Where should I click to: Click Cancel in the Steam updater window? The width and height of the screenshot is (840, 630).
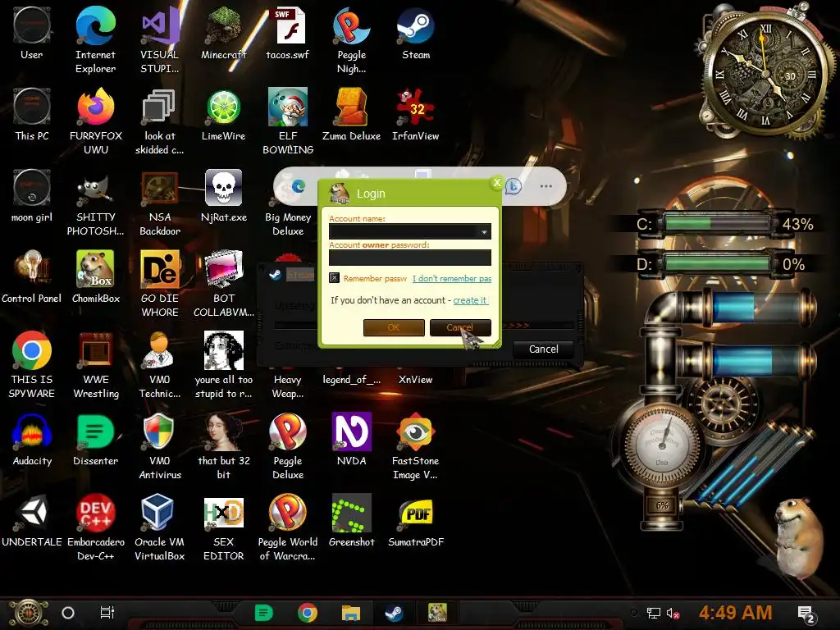[x=543, y=349]
